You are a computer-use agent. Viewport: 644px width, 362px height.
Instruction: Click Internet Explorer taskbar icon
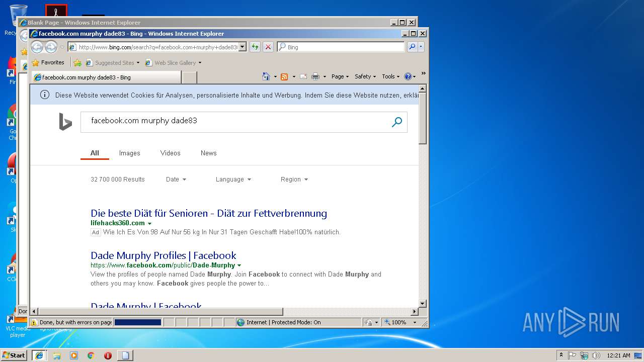39,355
